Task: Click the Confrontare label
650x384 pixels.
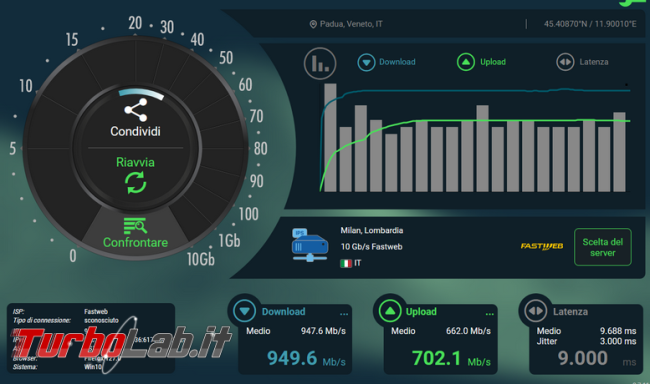Action: pos(135,243)
